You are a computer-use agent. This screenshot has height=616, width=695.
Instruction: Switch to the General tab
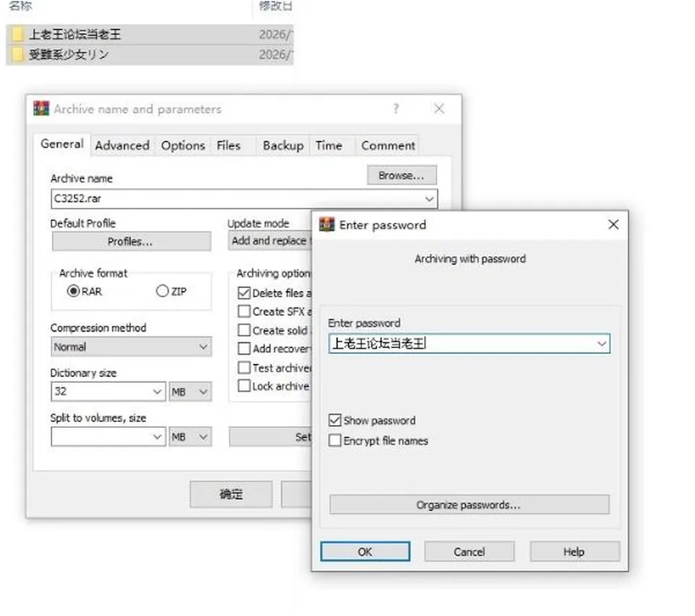point(62,144)
